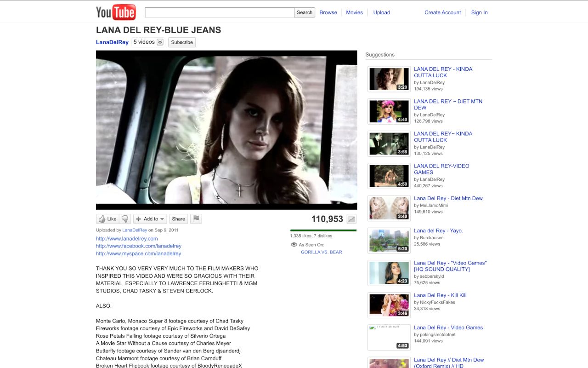The height and width of the screenshot is (368, 588).
Task: Click the video title LANA DEL REY-BLUE JEANS
Action: [x=158, y=30]
